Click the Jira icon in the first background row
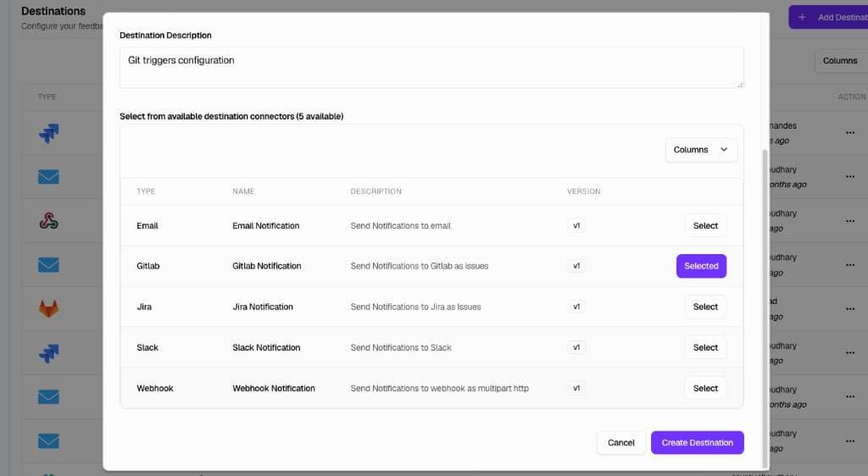The image size is (868, 476). coord(48,133)
